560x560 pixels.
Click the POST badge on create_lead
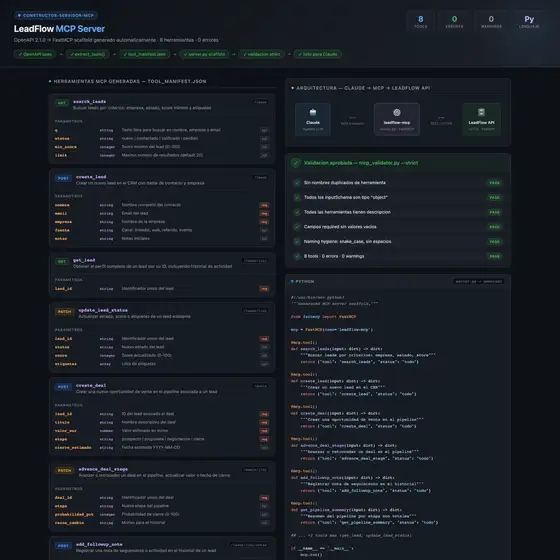[x=63, y=178]
